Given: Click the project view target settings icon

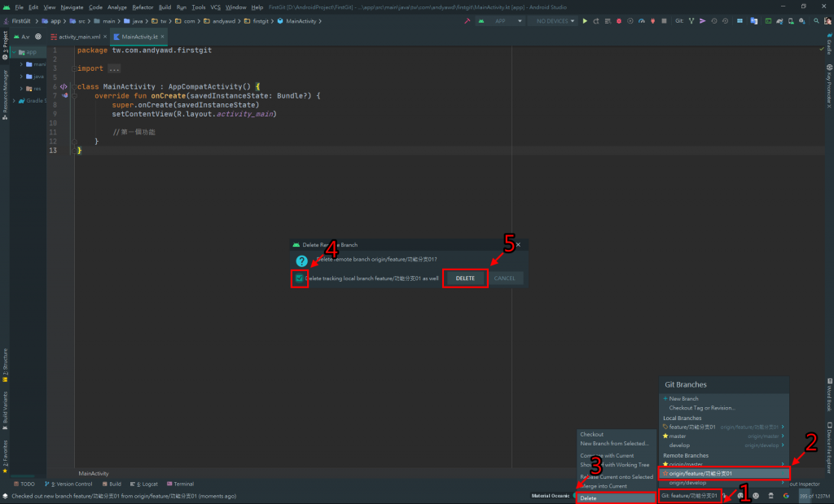Looking at the screenshot, I should (x=37, y=37).
